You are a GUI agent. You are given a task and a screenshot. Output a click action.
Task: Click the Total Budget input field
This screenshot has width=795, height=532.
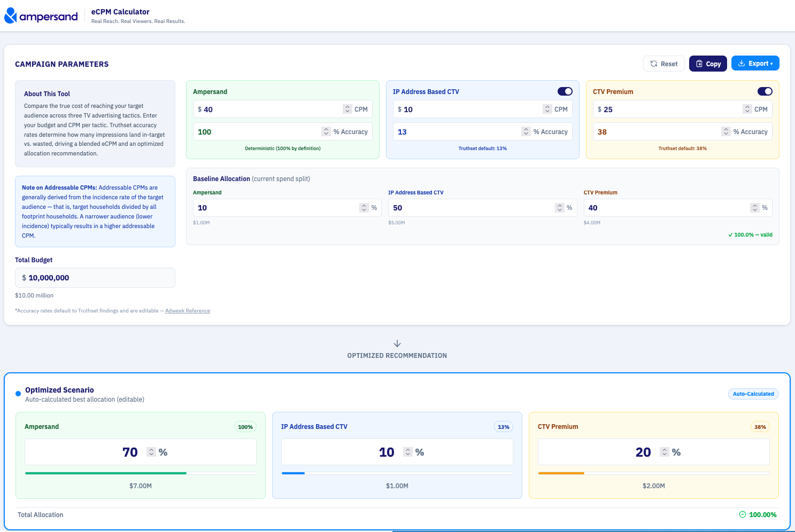click(x=95, y=278)
